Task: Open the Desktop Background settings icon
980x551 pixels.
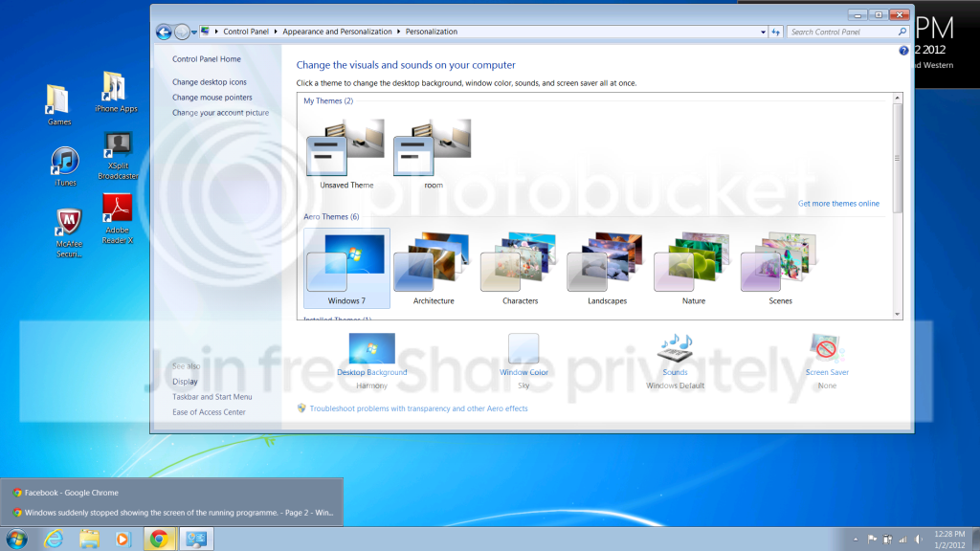Action: point(372,348)
